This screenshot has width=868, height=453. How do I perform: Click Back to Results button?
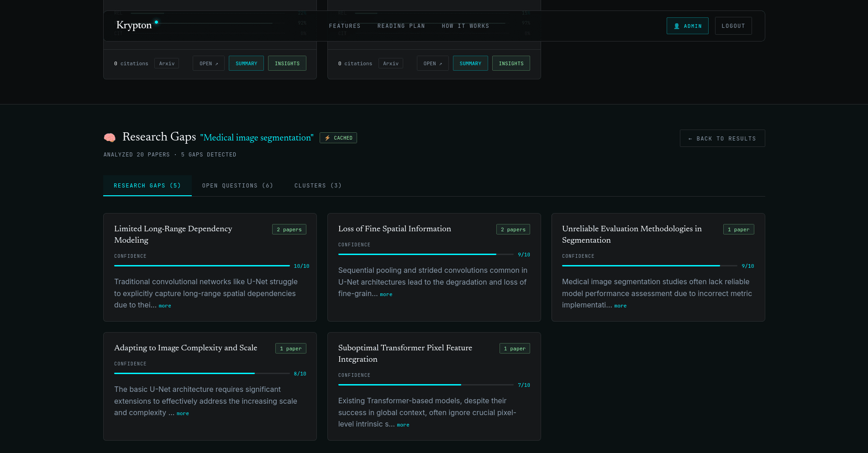[x=722, y=138]
